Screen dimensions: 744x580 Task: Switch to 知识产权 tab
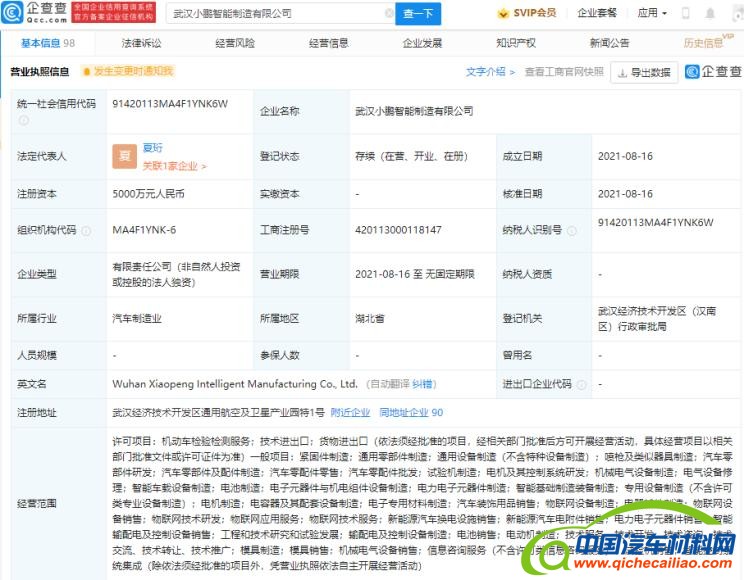point(516,43)
